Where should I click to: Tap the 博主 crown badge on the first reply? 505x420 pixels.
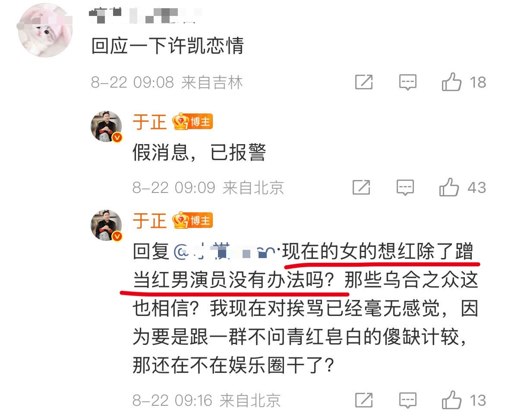point(192,121)
